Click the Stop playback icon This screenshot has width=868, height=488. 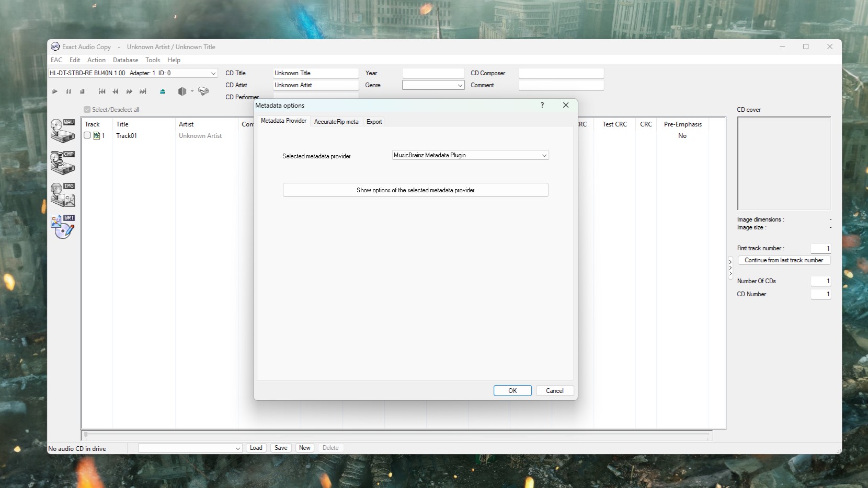point(82,91)
